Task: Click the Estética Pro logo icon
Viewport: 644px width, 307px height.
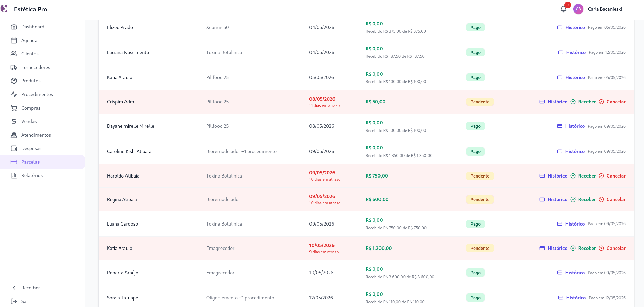Action: [4, 8]
